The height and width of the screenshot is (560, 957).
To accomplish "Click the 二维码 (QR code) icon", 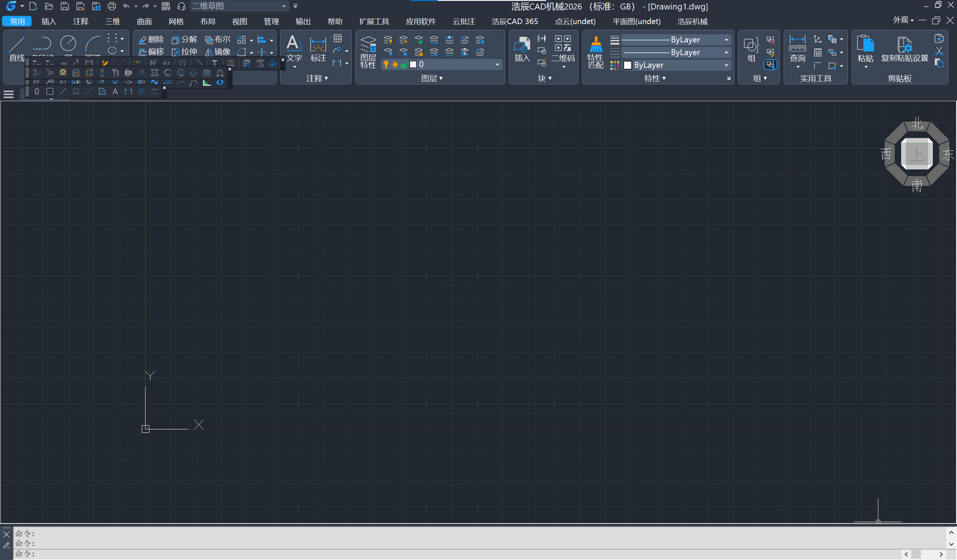I will (x=563, y=47).
